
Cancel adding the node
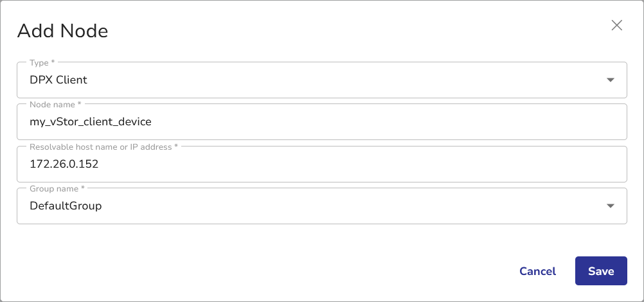coord(537,271)
